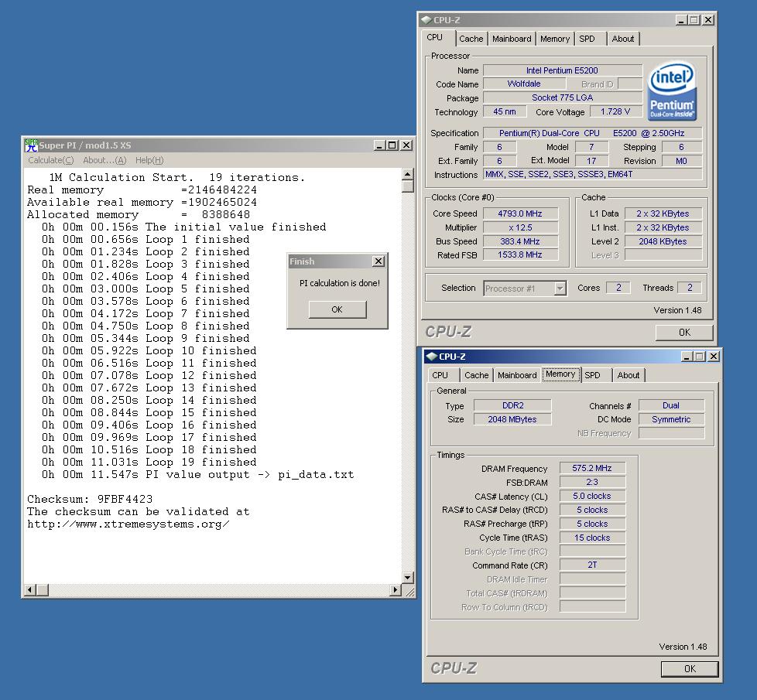Viewport: 757px width, 700px height.
Task: Click the Socket 775 LGA package field
Action: coord(563,98)
